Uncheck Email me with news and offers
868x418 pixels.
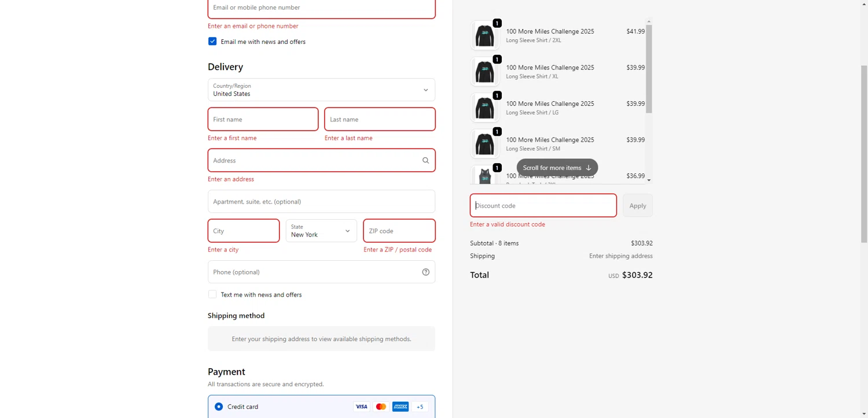tap(212, 42)
